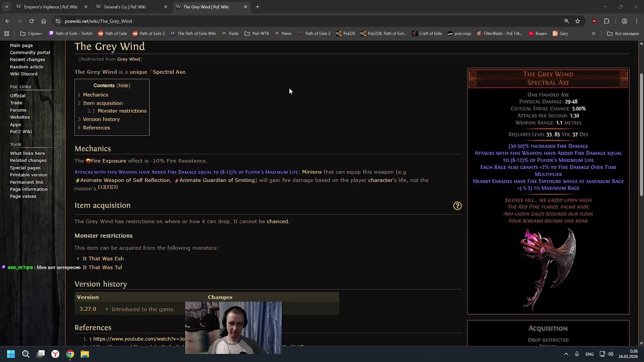
Task: Open the browser extensions puzzle icon
Action: (x=606, y=21)
